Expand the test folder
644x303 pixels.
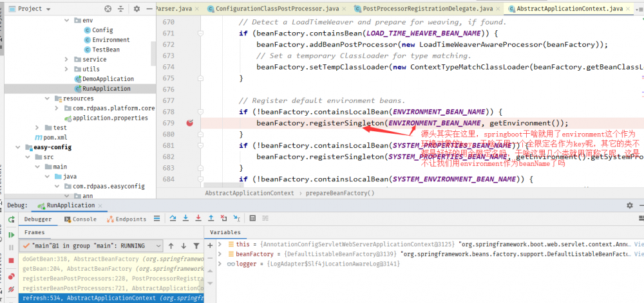37,128
